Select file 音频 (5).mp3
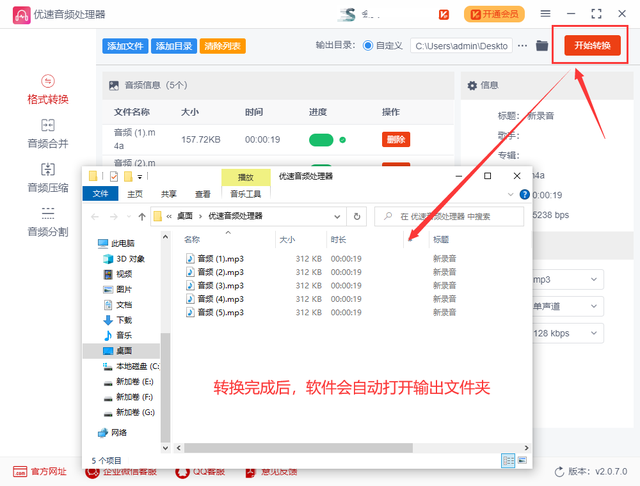Viewport: 640px width, 486px height. click(215, 313)
